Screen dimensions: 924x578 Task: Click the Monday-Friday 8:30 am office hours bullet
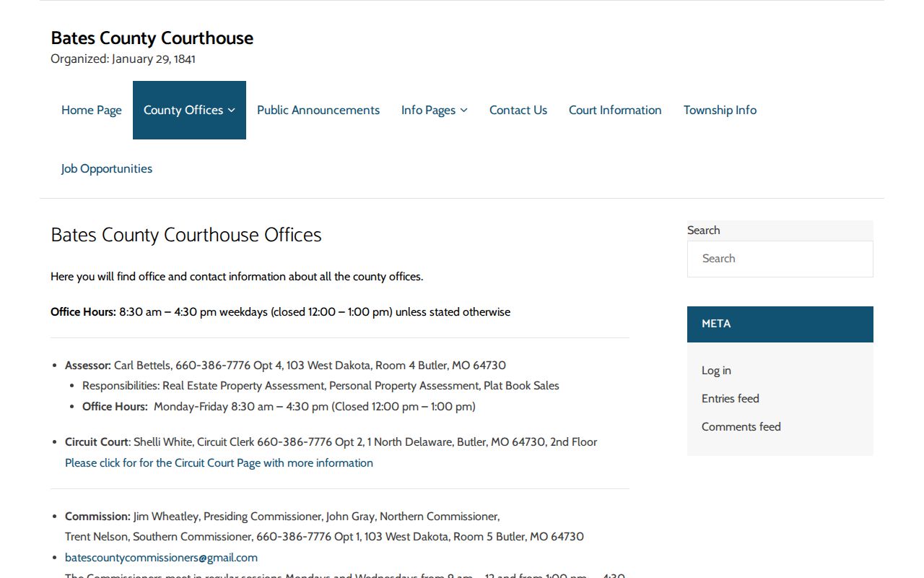tap(279, 407)
